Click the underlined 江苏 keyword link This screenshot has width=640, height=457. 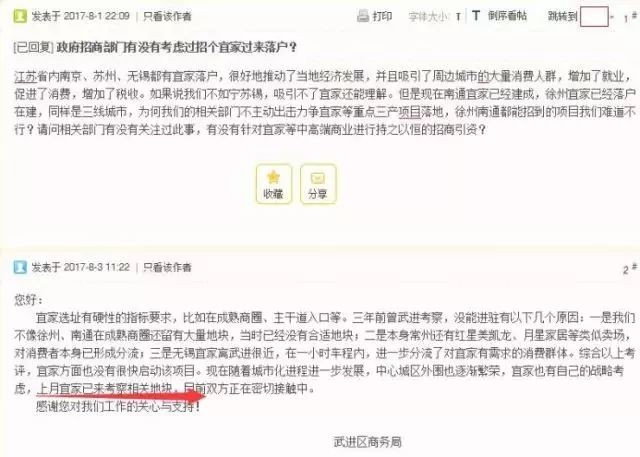click(25, 76)
